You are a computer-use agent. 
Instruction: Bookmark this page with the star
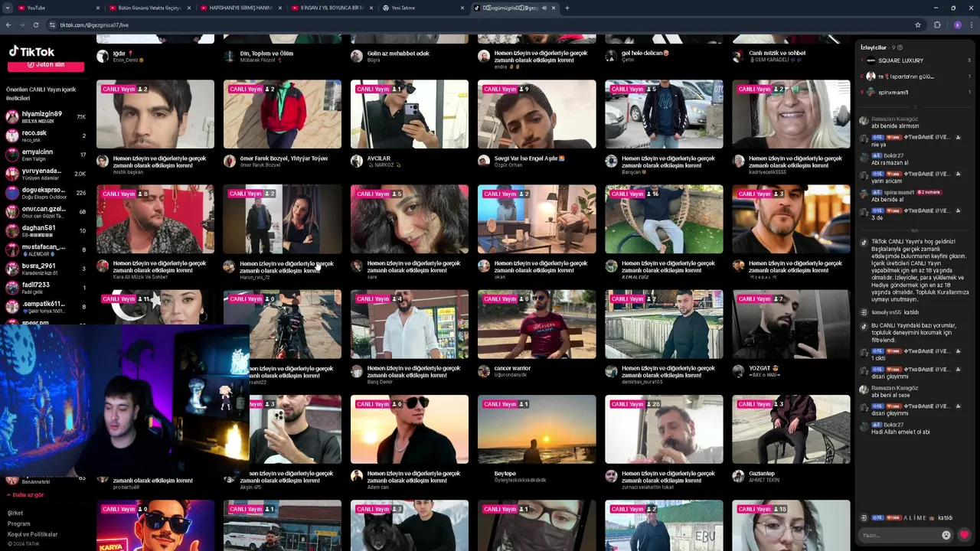click(917, 24)
